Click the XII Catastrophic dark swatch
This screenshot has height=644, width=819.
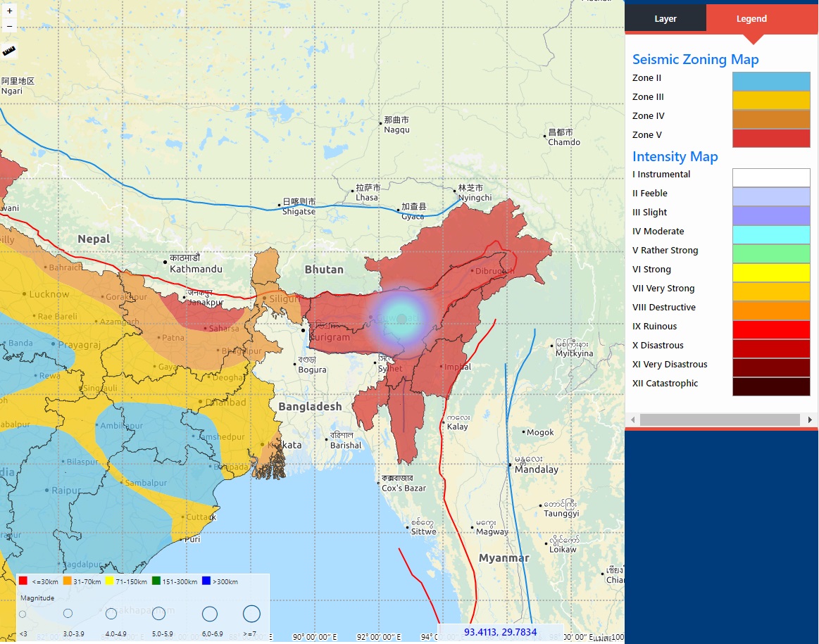(770, 386)
